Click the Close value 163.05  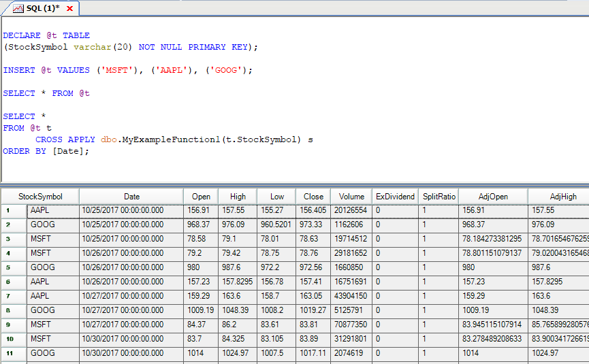tap(313, 296)
